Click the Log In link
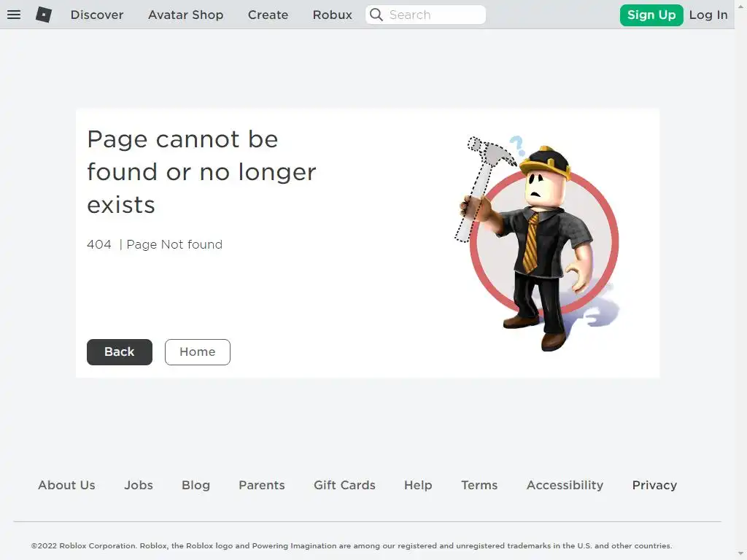The height and width of the screenshot is (560, 747). 708,15
